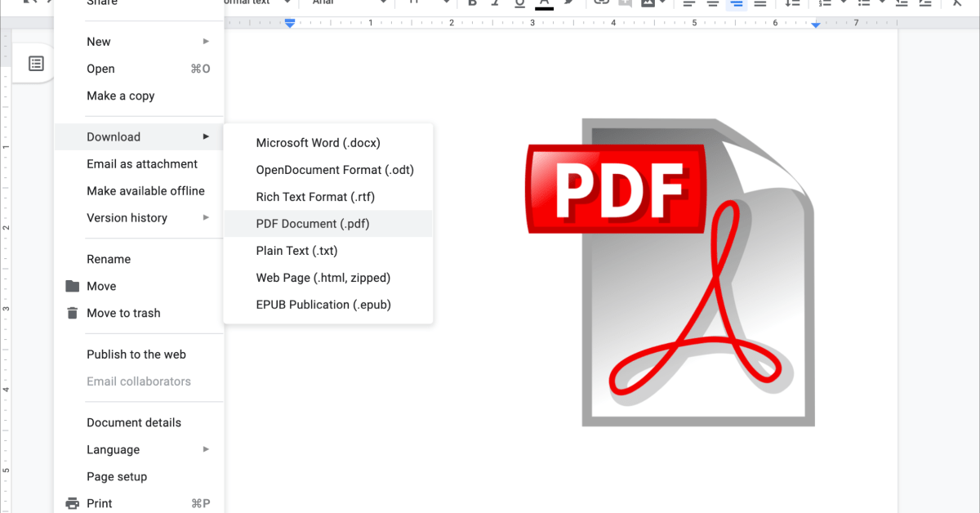Click the folder icon beside Move
The height and width of the screenshot is (513, 980).
click(x=73, y=286)
